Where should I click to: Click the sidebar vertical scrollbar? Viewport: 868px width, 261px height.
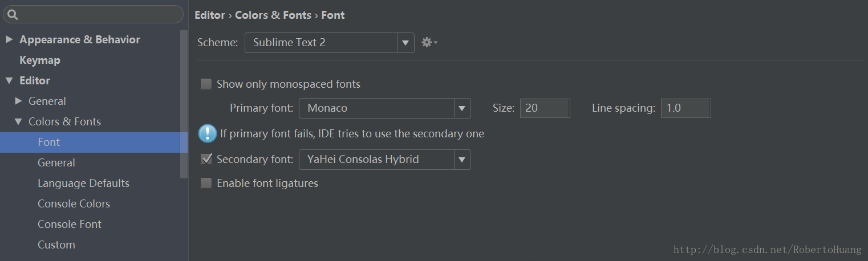(184, 103)
